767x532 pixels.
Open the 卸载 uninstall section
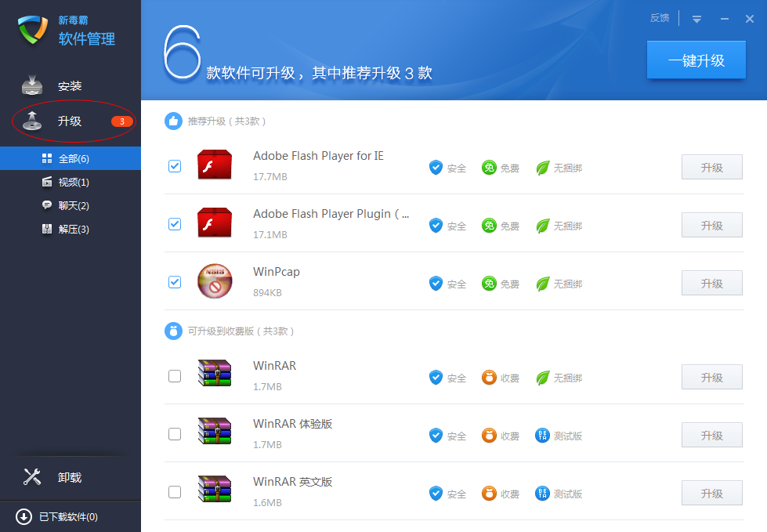tap(71, 477)
